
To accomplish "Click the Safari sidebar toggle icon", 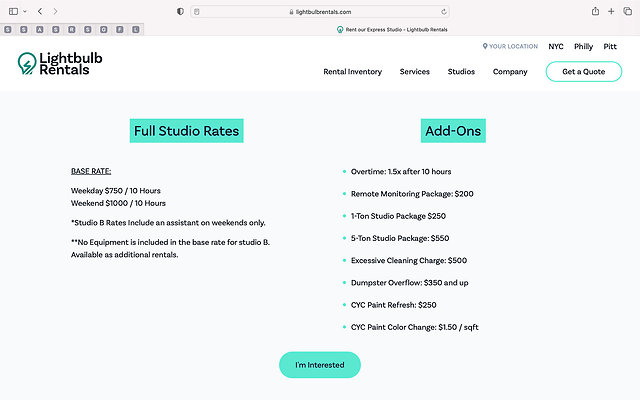I will (13, 11).
